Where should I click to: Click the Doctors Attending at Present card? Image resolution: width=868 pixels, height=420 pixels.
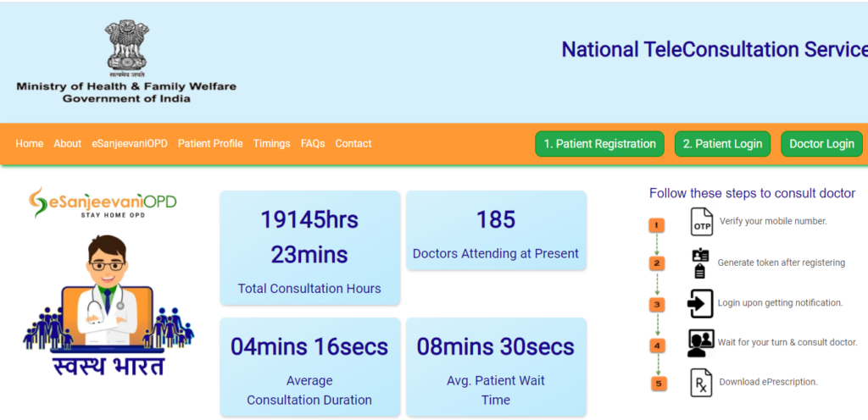[496, 230]
